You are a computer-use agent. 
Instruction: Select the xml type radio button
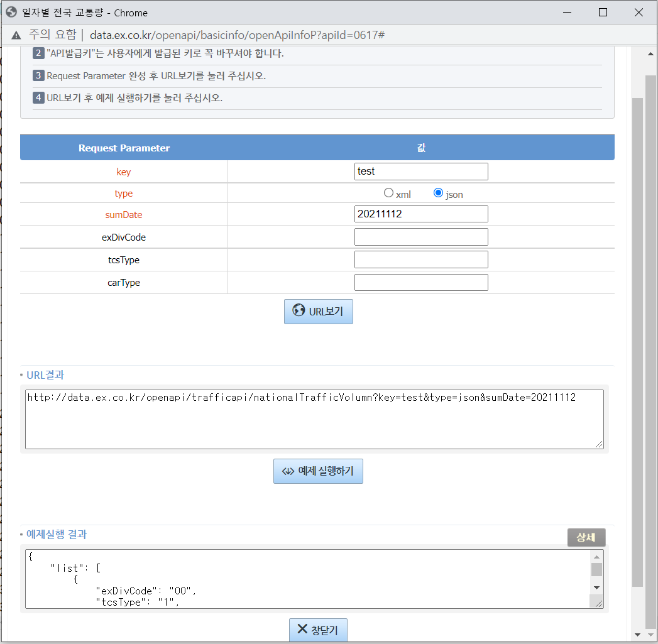click(x=388, y=193)
